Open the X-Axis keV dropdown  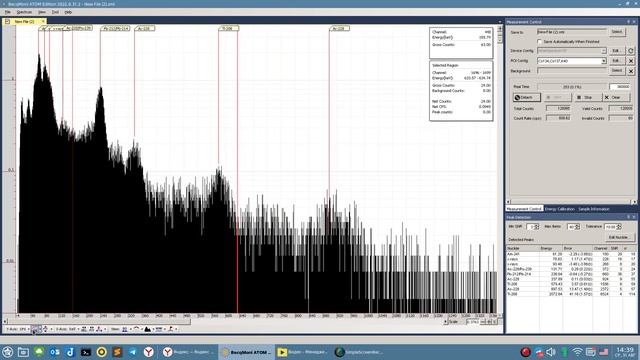67,329
